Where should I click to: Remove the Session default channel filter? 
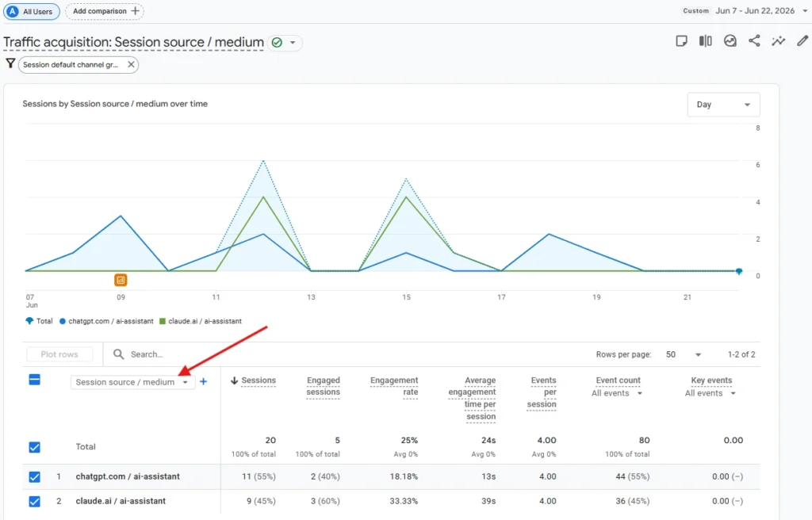(131, 64)
